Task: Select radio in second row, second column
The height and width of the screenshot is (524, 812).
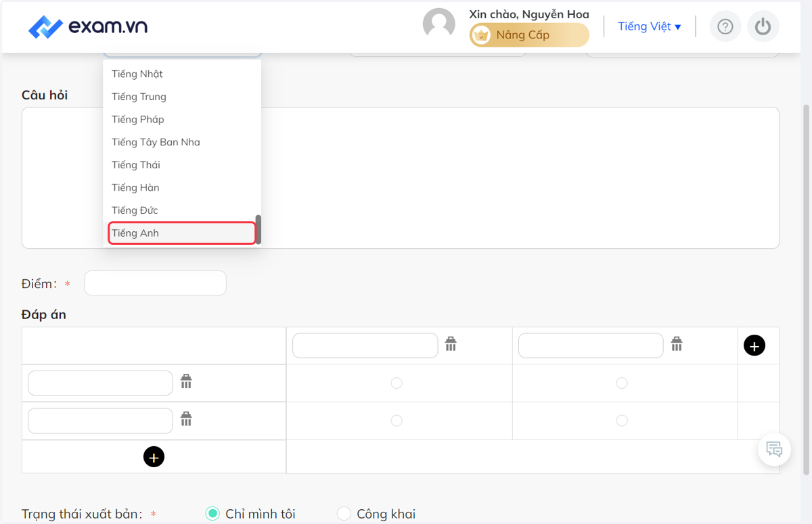Action: point(622,421)
